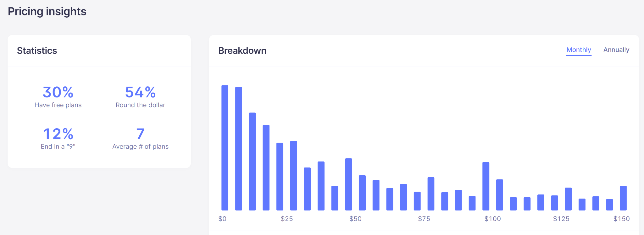
Task: Click the $150 axis label
Action: [x=621, y=219]
